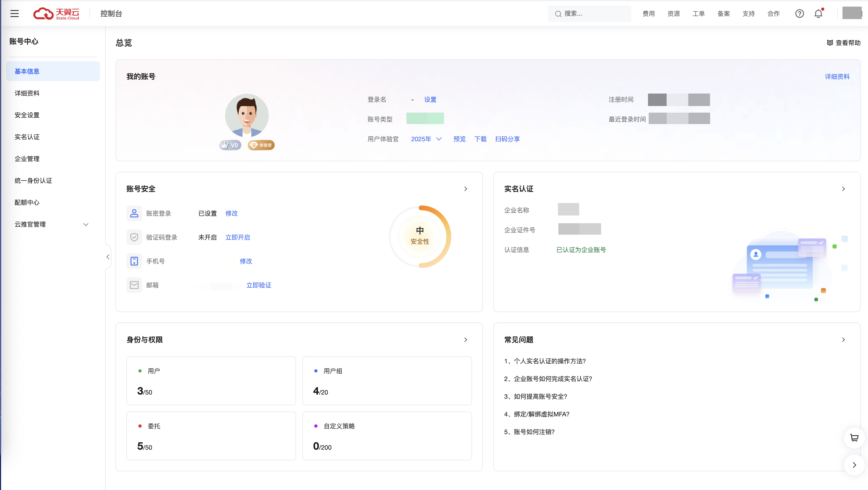Open the notification bell
The height and width of the screenshot is (490, 868).
point(818,14)
